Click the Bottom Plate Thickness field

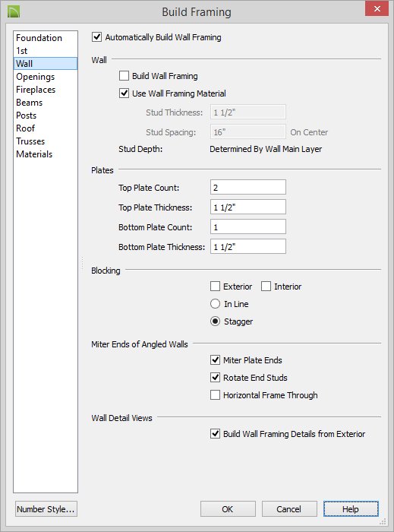point(248,247)
